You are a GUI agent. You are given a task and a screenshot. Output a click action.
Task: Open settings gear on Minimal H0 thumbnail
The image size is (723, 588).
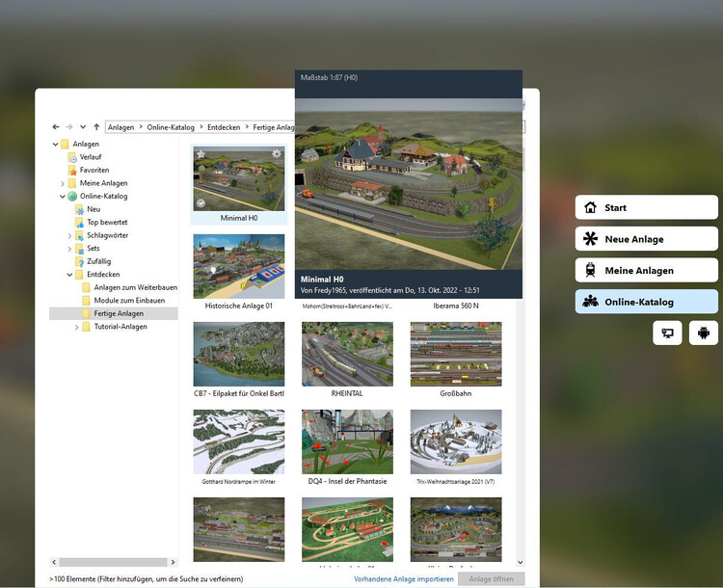tap(277, 153)
